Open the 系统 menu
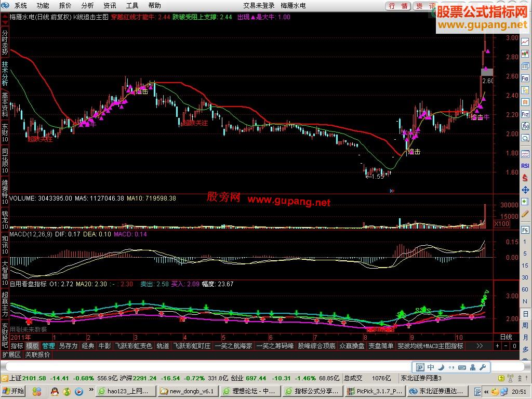Screen dimensions: 532x399 pyautogui.click(x=21, y=5)
